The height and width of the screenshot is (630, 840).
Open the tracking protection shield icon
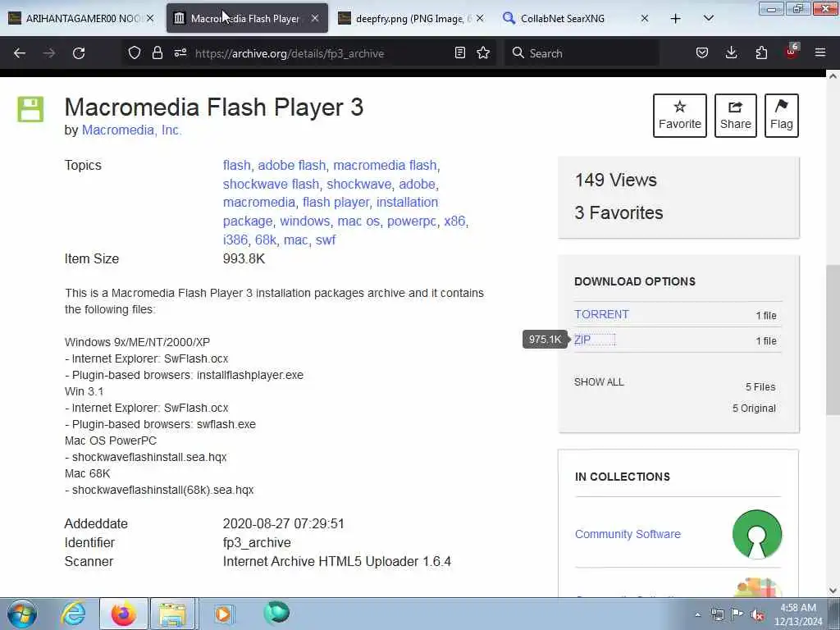tap(135, 52)
